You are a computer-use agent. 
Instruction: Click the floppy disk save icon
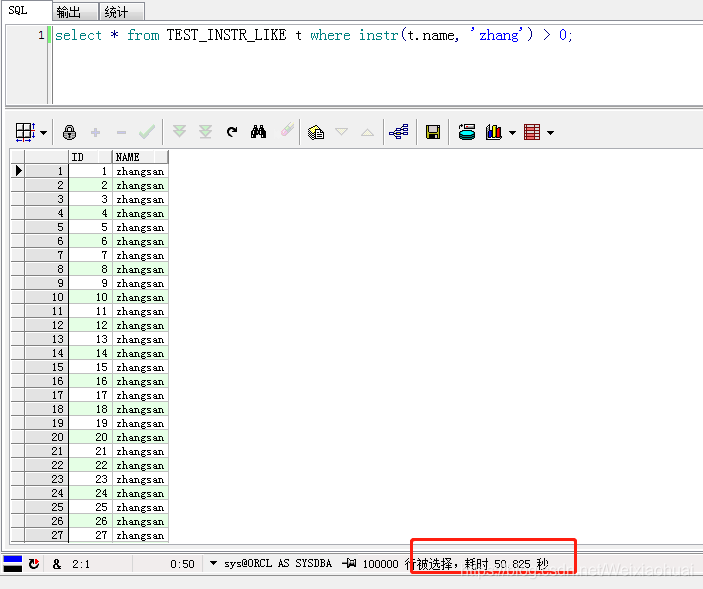pos(433,132)
